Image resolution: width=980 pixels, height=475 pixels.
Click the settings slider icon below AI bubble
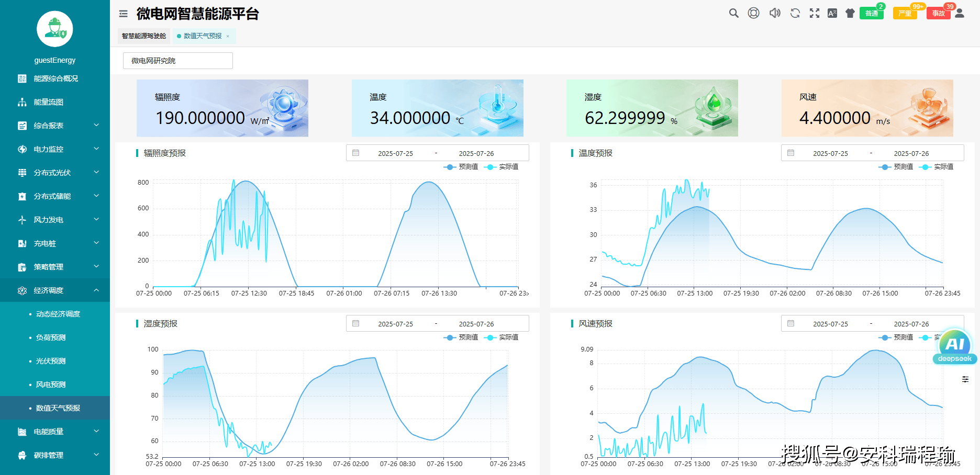tap(965, 379)
